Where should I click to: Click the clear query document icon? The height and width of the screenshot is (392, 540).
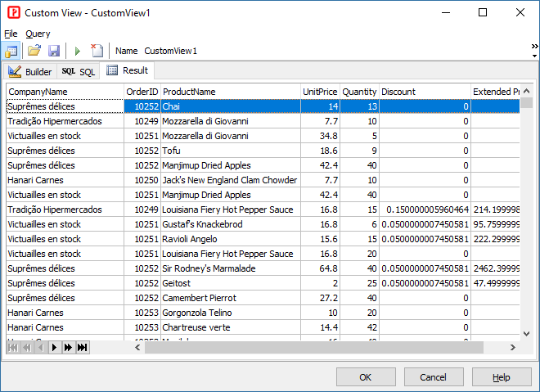pos(97,51)
